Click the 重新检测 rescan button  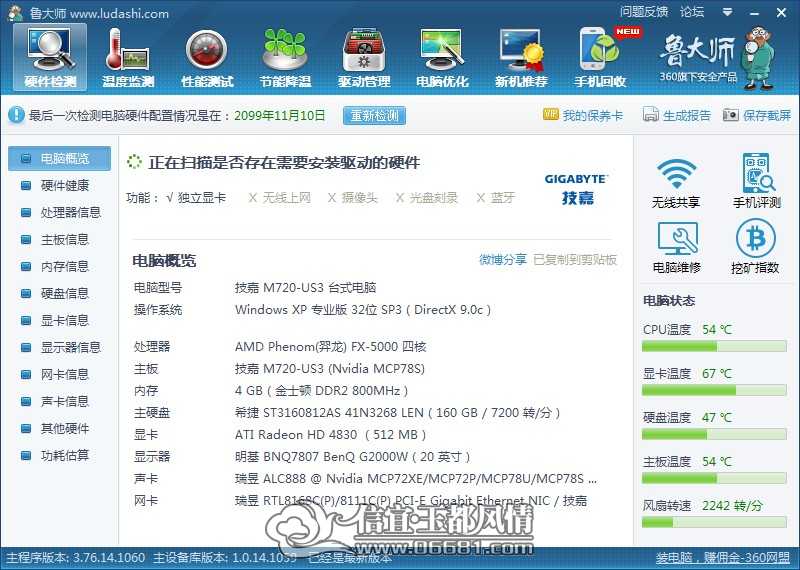point(374,115)
